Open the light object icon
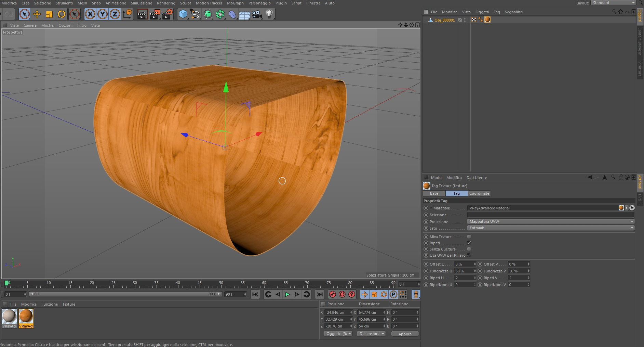 pos(269,14)
